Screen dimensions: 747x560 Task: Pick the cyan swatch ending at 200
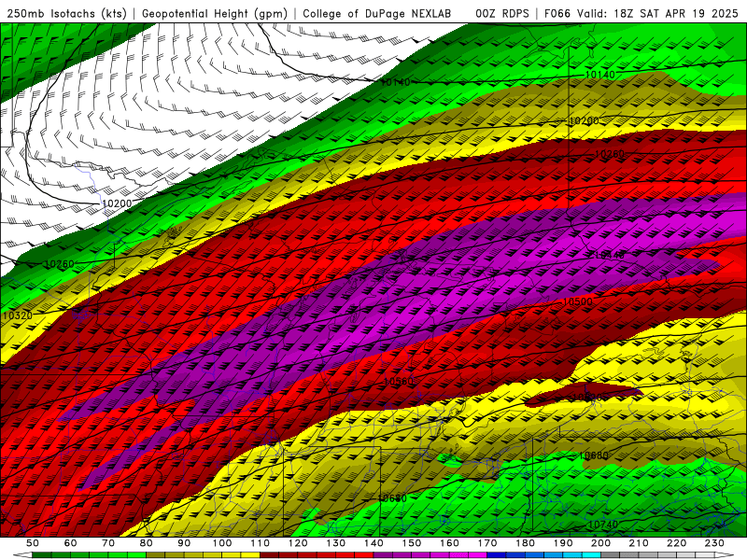click(591, 555)
